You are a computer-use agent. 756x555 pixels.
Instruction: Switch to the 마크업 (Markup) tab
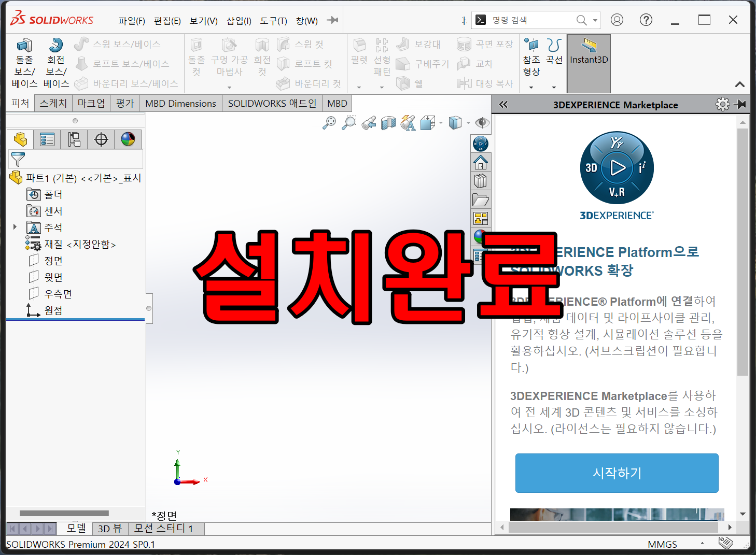(91, 103)
